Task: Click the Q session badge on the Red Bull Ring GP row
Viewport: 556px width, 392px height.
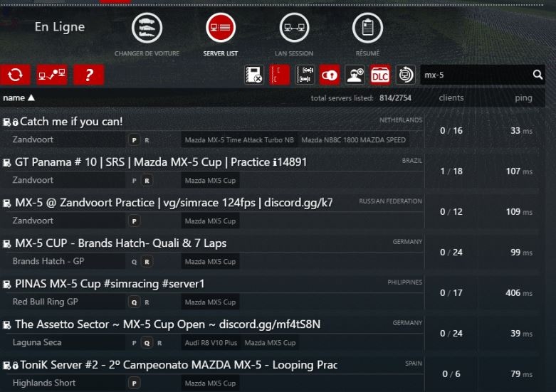Action: [x=134, y=302]
